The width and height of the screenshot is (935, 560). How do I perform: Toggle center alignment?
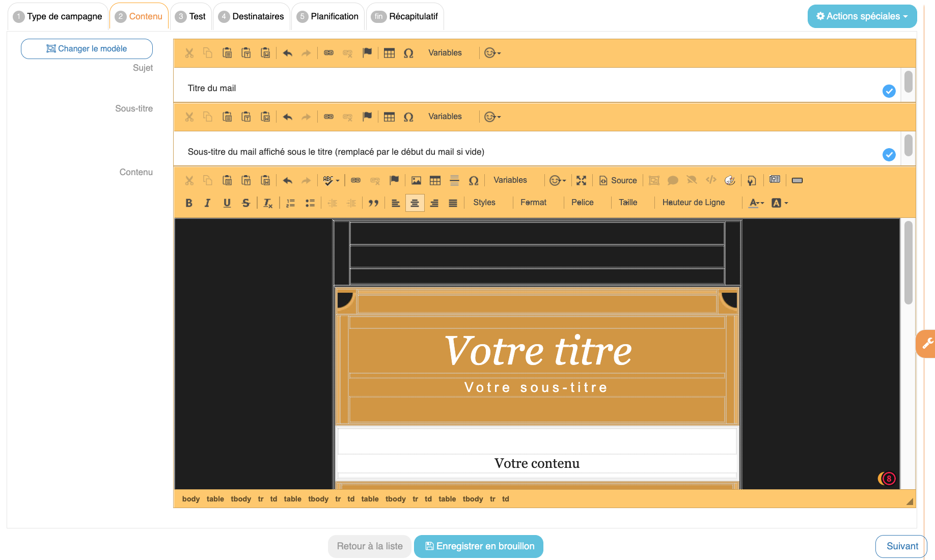point(415,203)
